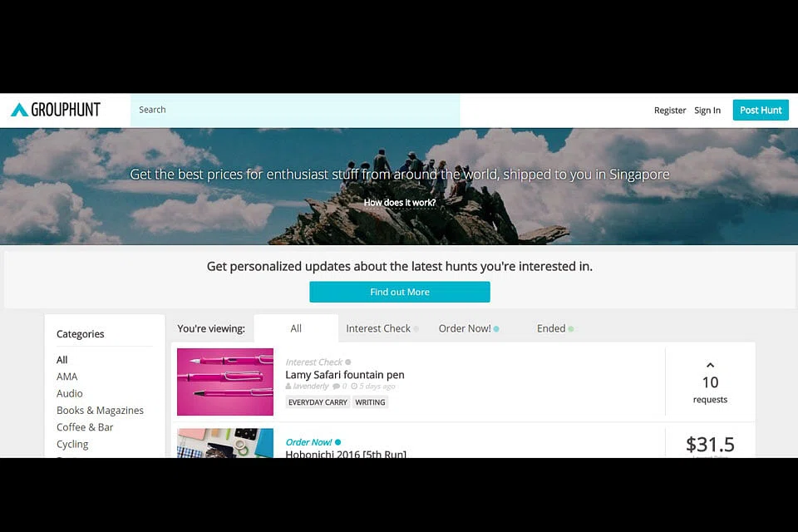798x532 pixels.
Task: Click the GroupHunt logo icon
Action: point(19,110)
